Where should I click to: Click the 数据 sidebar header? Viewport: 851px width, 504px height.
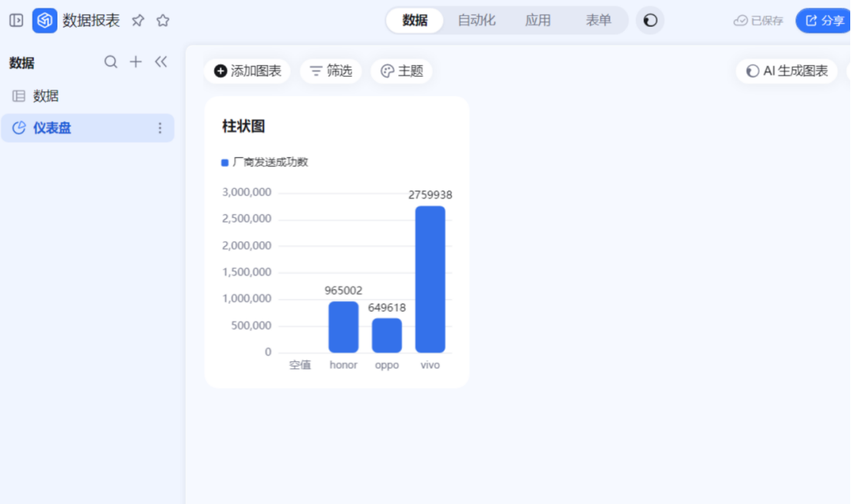[21, 63]
